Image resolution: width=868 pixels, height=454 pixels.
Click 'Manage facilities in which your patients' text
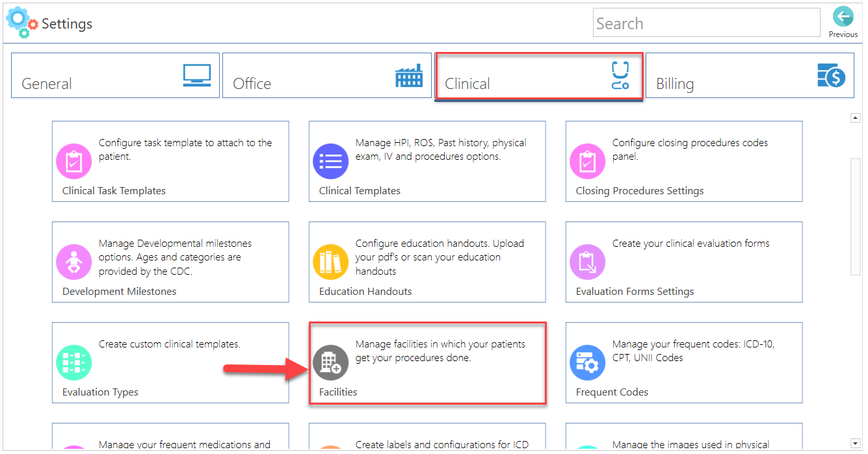pyautogui.click(x=440, y=351)
